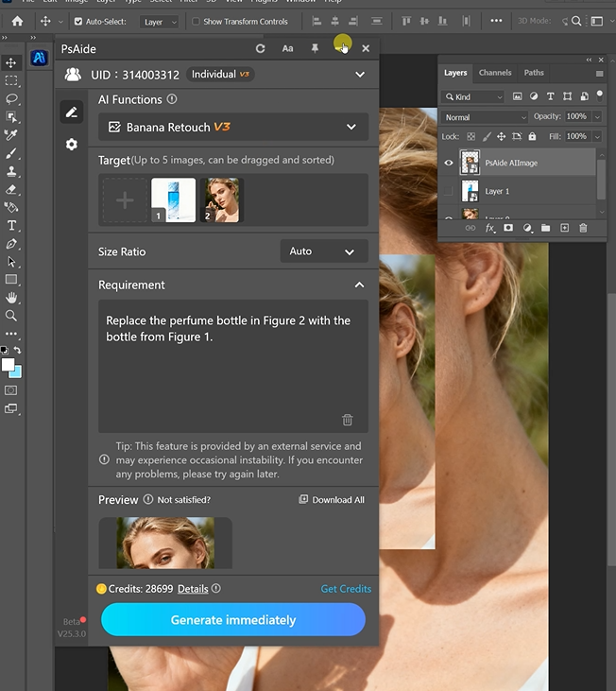This screenshot has width=616, height=691.
Task: Click the Generate immediately button
Action: (233, 620)
